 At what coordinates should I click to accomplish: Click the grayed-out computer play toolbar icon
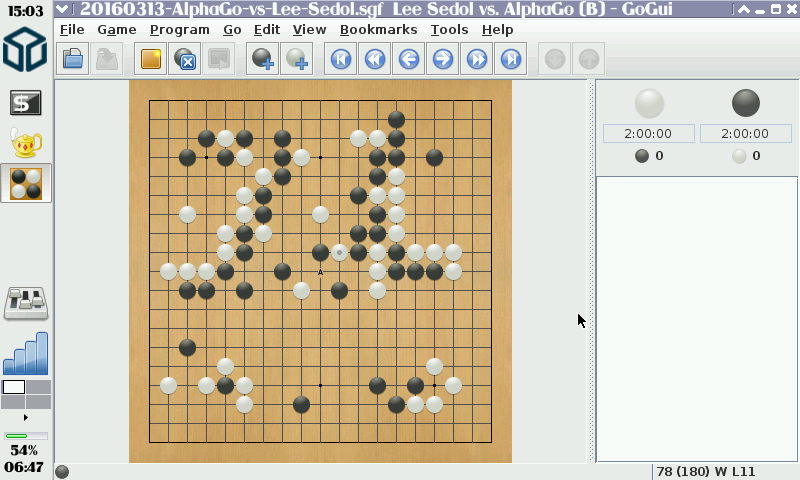[x=219, y=59]
